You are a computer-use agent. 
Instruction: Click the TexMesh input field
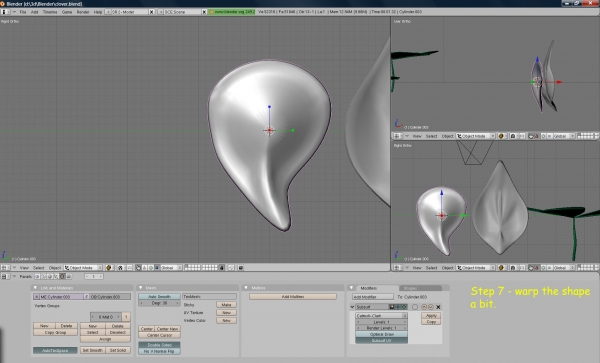point(209,296)
